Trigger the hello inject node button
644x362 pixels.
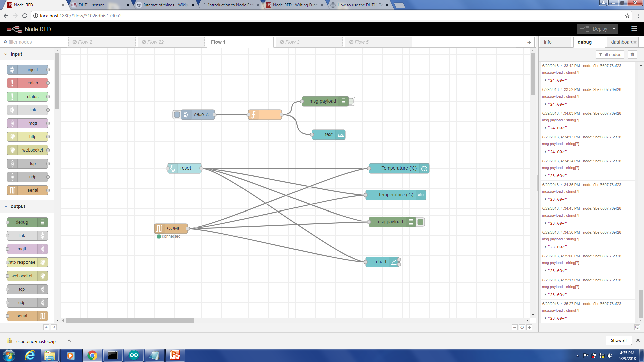(x=177, y=115)
